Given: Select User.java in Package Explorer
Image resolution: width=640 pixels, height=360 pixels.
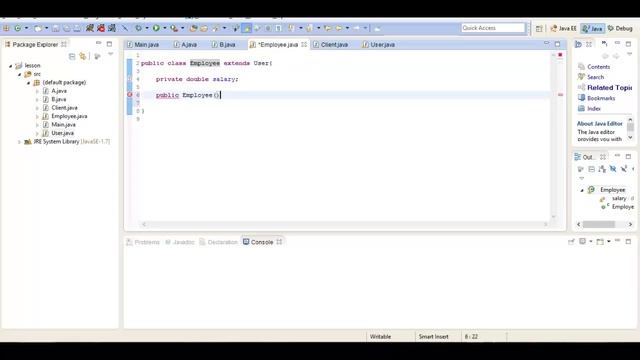Looking at the screenshot, I should point(62,133).
